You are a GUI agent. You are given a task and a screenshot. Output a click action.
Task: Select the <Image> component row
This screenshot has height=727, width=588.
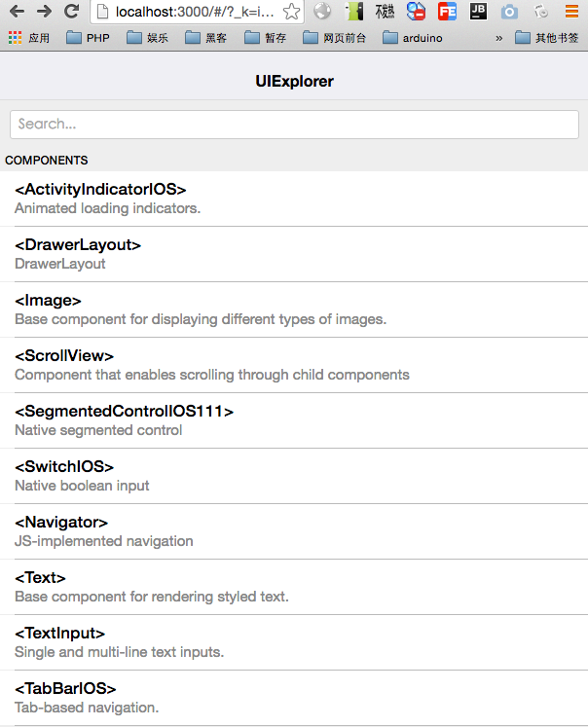pos(294,309)
